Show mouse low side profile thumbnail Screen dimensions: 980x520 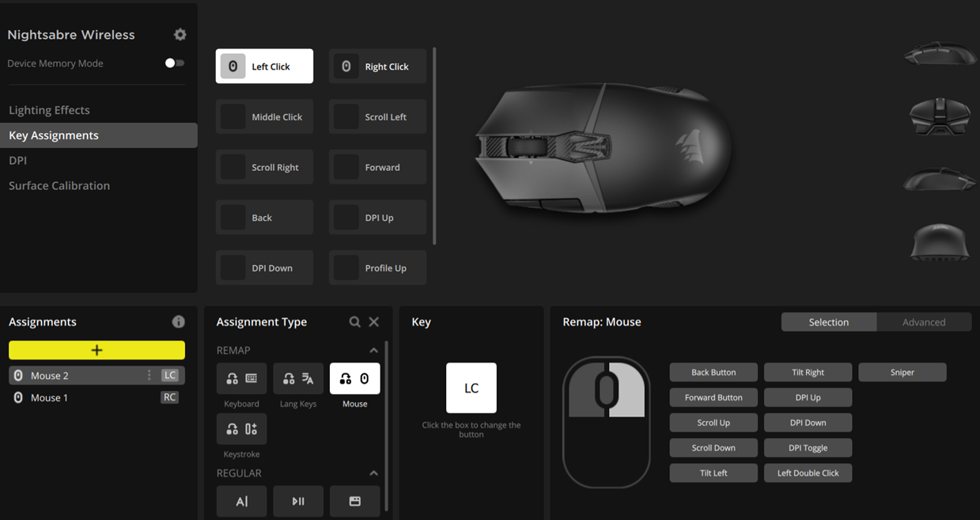(x=940, y=179)
